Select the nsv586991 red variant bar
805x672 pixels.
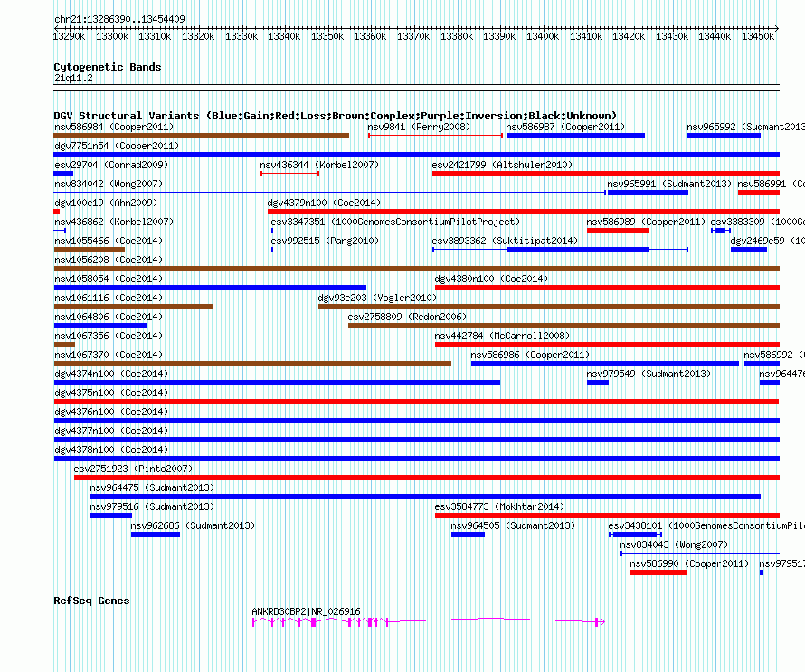[x=759, y=193]
